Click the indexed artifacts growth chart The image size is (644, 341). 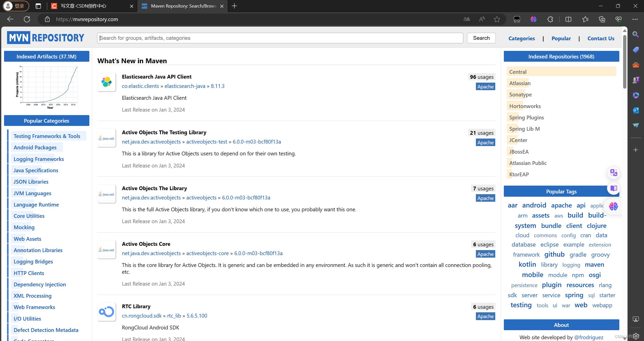click(x=47, y=87)
